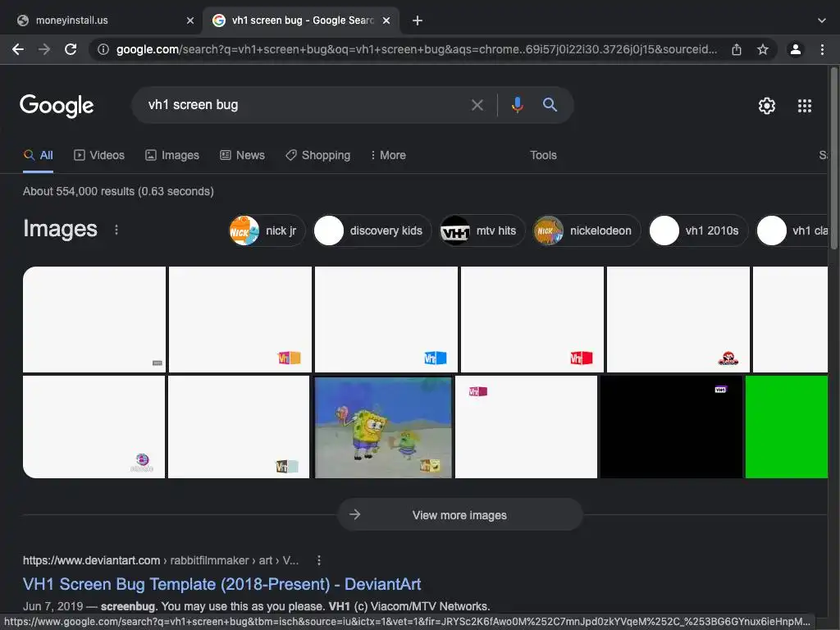Image resolution: width=840 pixels, height=630 pixels.
Task: Close the vh1 screen bug tab
Action: pyautogui.click(x=386, y=21)
